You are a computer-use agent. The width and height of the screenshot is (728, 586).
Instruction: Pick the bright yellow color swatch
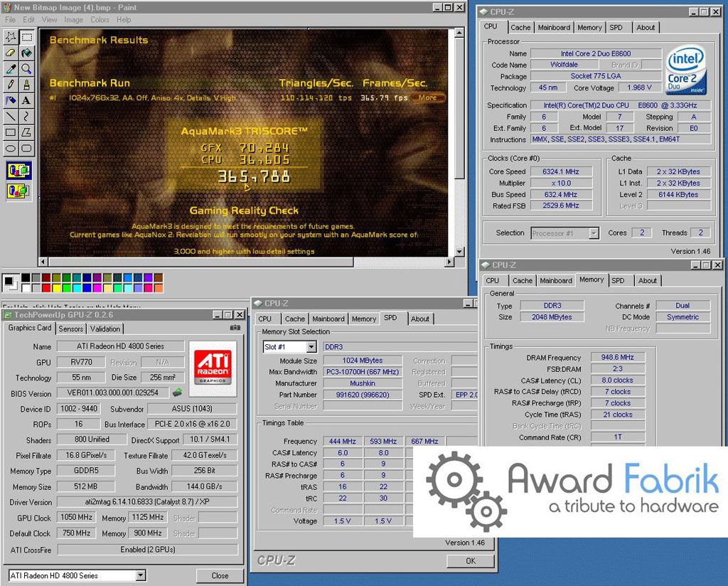tap(57, 288)
